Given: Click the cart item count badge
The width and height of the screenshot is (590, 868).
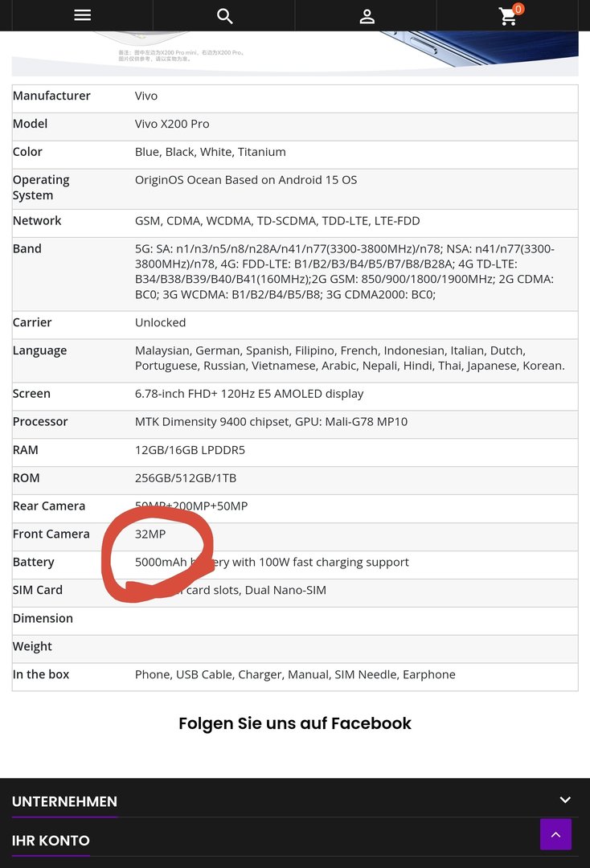Looking at the screenshot, I should point(518,9).
